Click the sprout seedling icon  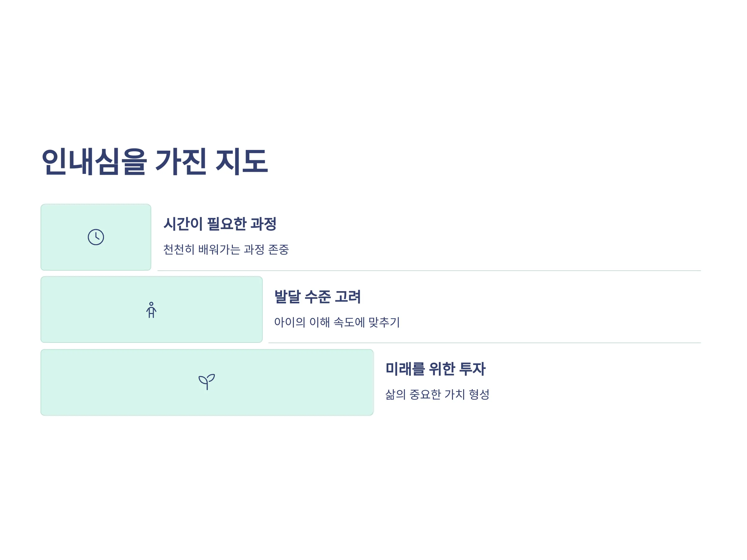coord(207,382)
